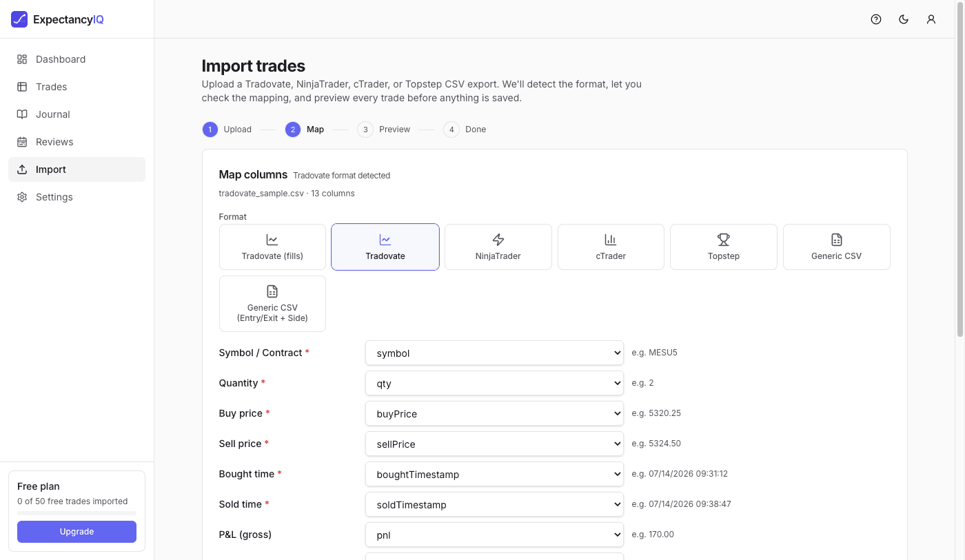Click the ExpectancyIQ brand name
965x560 pixels.
[68, 19]
